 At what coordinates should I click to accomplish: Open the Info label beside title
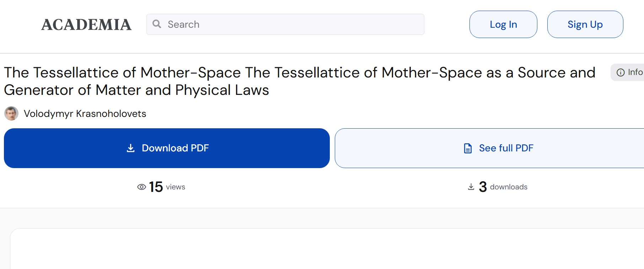[x=635, y=72]
